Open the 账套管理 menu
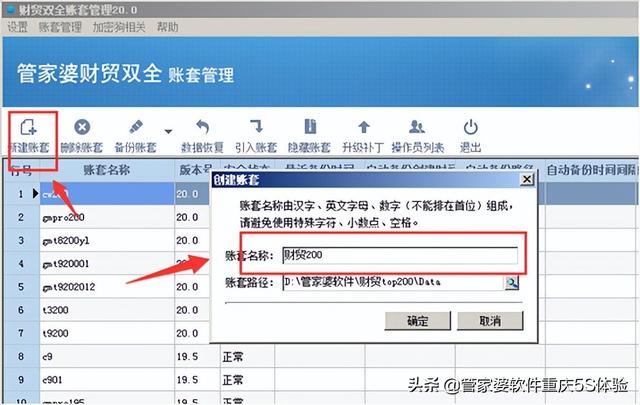This screenshot has height=405, width=640. [60, 27]
